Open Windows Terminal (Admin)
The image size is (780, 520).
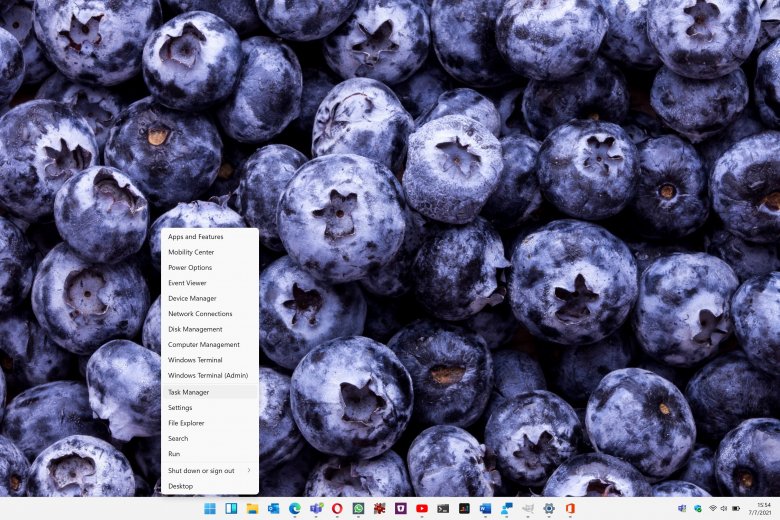209,376
